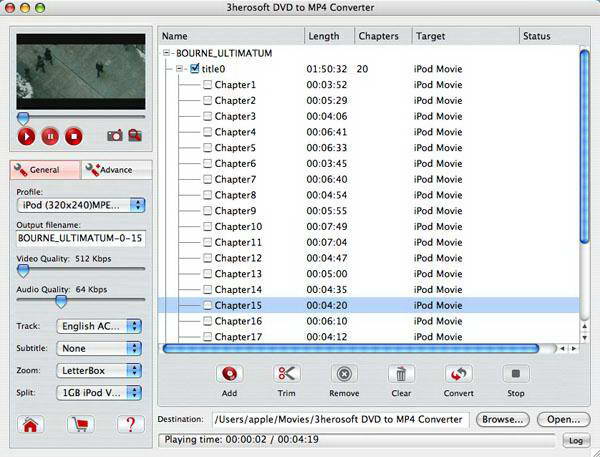Check the Chapter15 checkbox
This screenshot has width=600, height=457.
(x=207, y=305)
